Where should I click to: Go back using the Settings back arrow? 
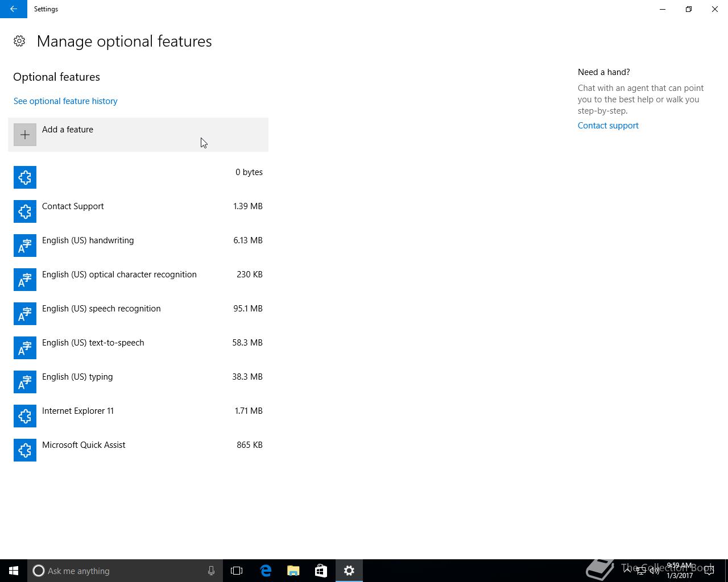(x=14, y=9)
